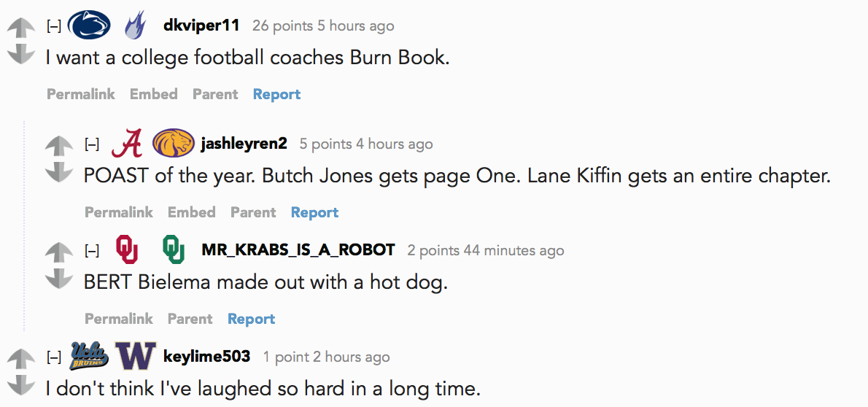This screenshot has width=868, height=407.
Task: Upvote keylime503's comment
Action: (20, 357)
